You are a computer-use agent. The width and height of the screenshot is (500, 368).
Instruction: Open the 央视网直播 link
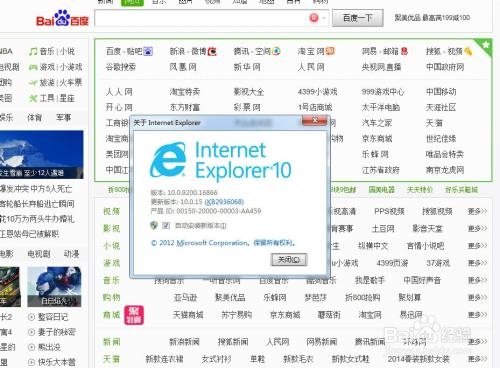coord(381,67)
